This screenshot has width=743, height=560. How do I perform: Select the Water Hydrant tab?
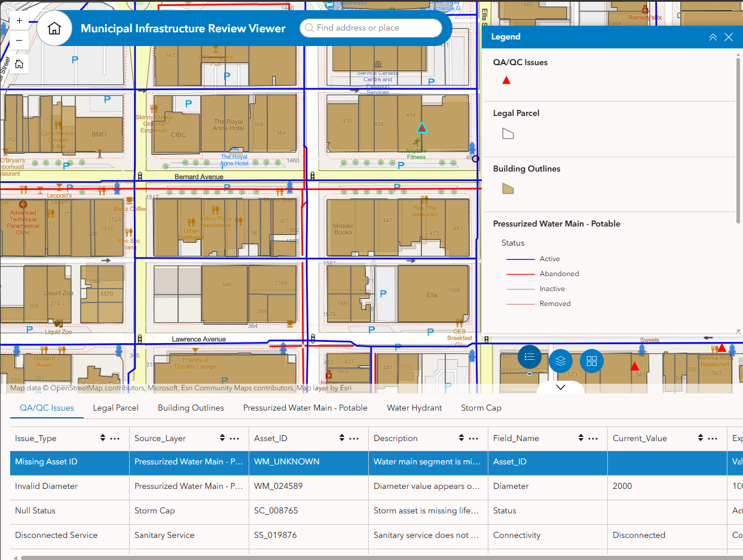coord(414,408)
